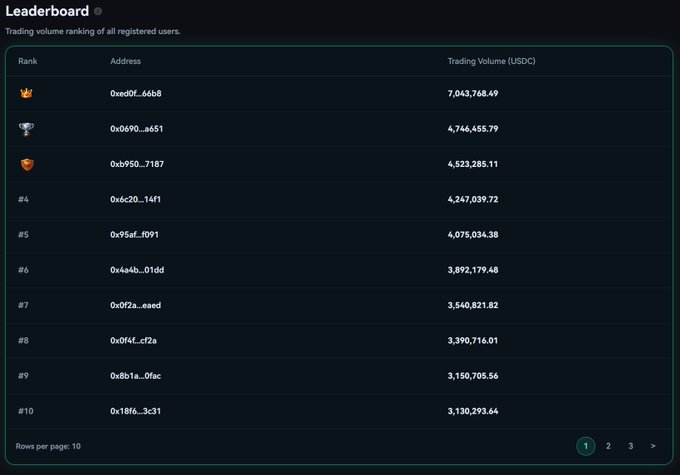The width and height of the screenshot is (680, 475).
Task: Select address 0x95af...f091
Action: (x=134, y=235)
